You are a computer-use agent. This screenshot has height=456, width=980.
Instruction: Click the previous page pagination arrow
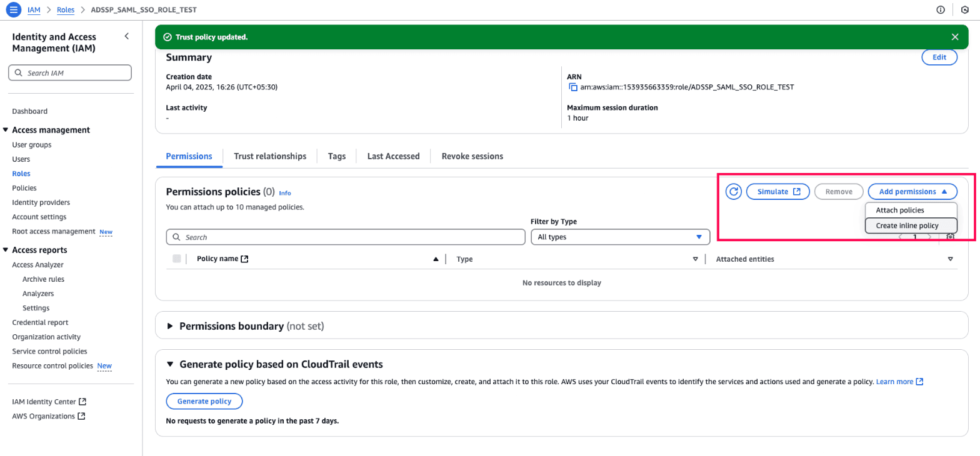[x=900, y=237]
